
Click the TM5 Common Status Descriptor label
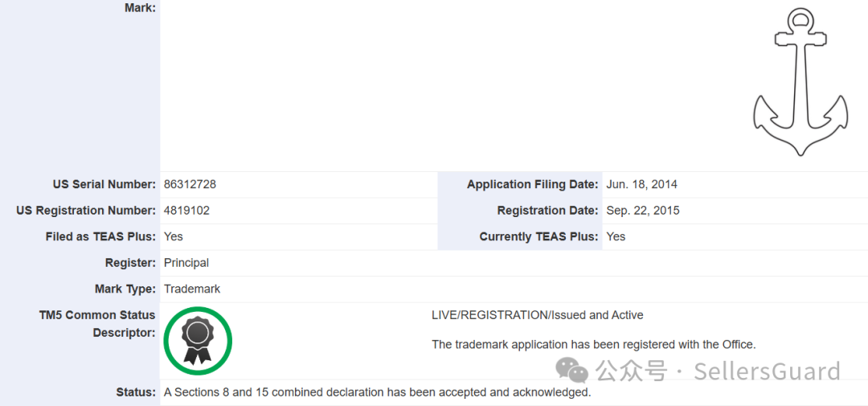[97, 324]
